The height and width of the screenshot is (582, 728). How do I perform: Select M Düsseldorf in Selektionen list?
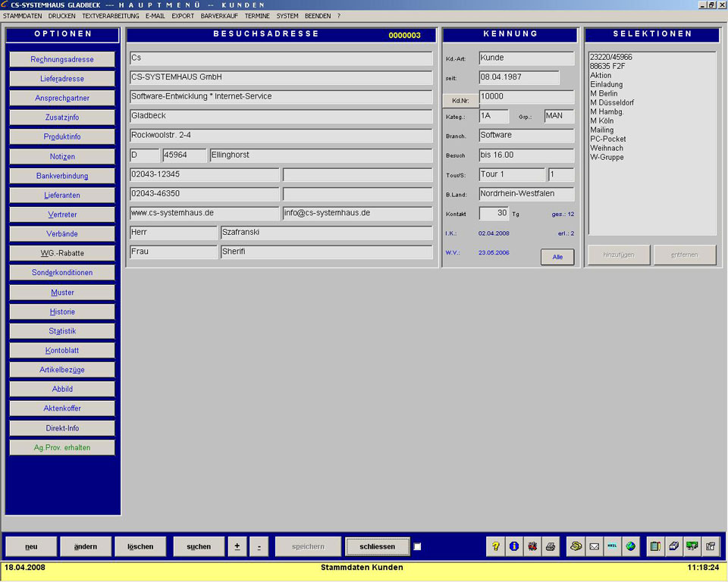click(612, 102)
